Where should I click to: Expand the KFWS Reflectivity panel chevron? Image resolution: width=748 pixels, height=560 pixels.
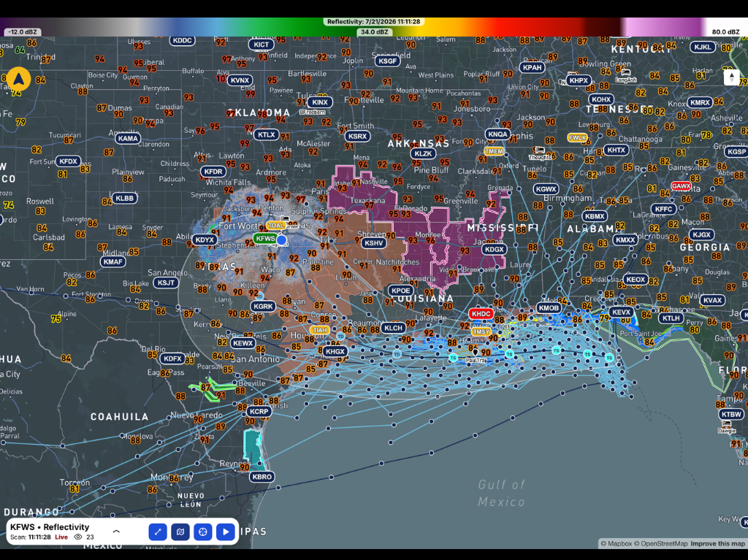(116, 531)
